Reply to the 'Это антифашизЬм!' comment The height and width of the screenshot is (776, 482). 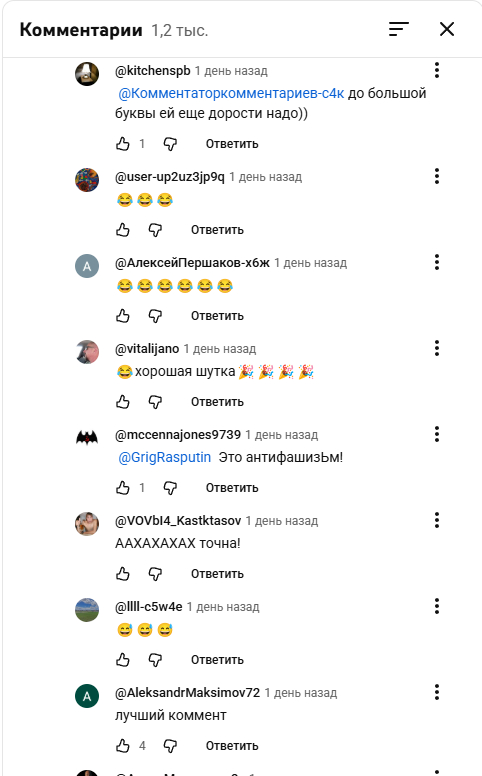tap(232, 488)
